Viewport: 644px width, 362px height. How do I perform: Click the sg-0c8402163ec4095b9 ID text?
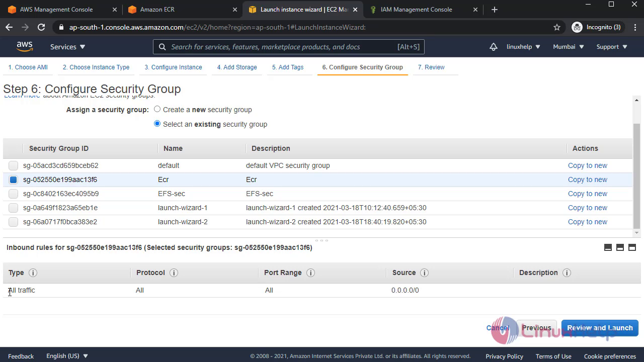click(61, 194)
